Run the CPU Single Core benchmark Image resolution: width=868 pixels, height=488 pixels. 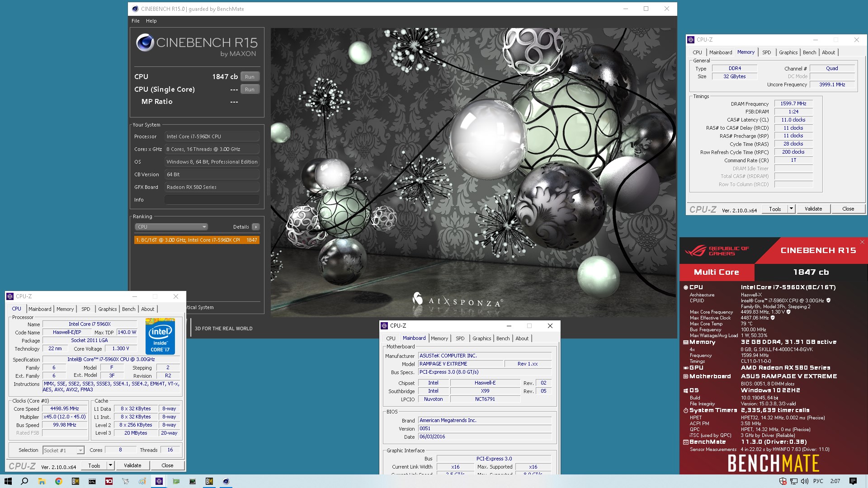pos(250,89)
